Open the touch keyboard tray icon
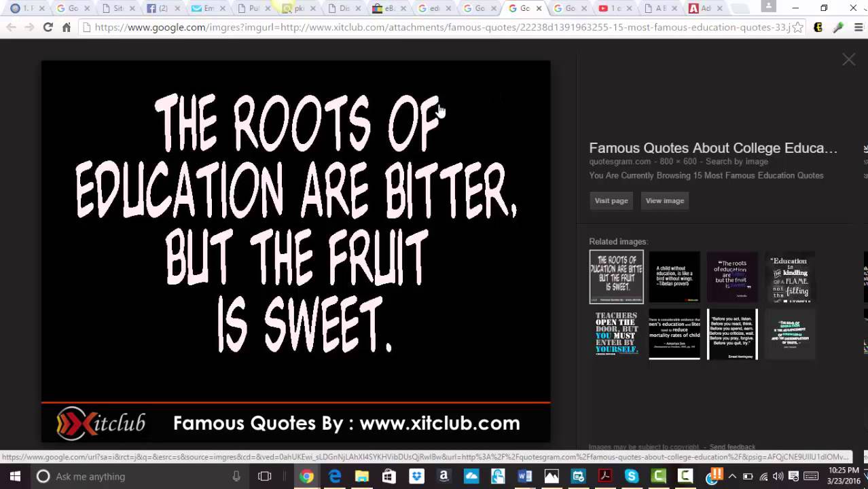 [x=810, y=476]
